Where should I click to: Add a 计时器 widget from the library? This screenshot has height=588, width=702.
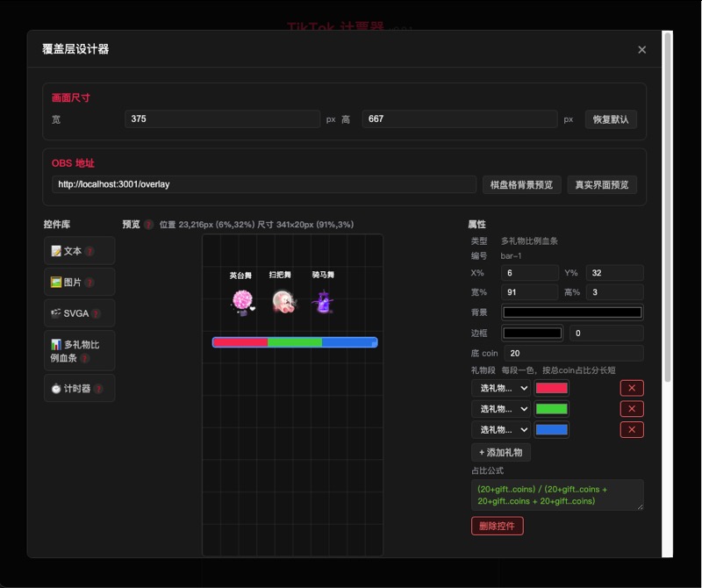79,388
